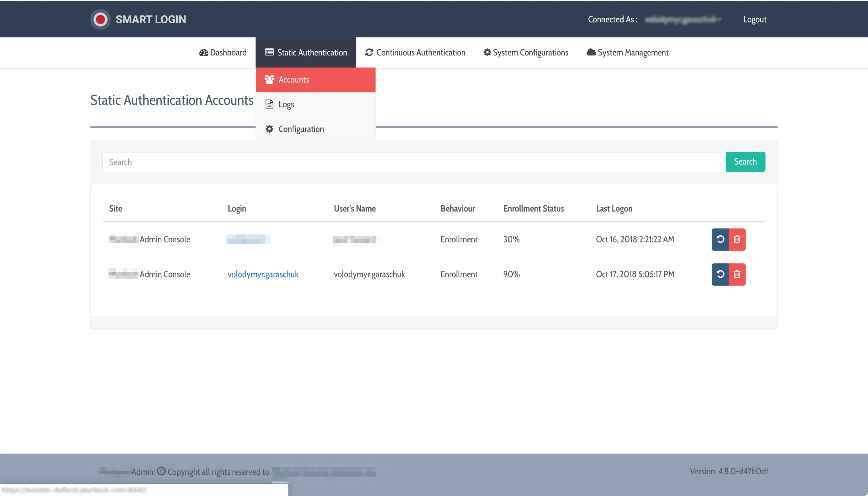Click the connected username in header
Viewport: 868px width, 496px height.
(682, 20)
